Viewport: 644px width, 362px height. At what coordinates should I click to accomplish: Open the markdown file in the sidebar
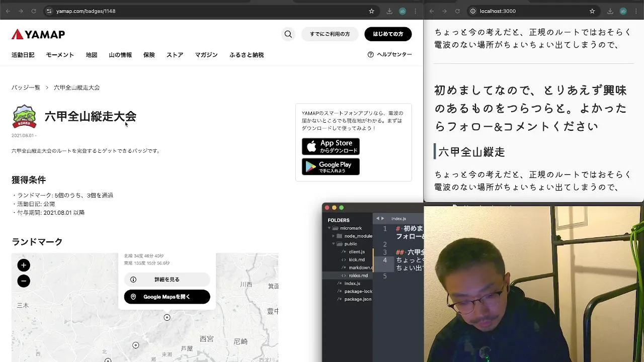[x=360, y=267]
